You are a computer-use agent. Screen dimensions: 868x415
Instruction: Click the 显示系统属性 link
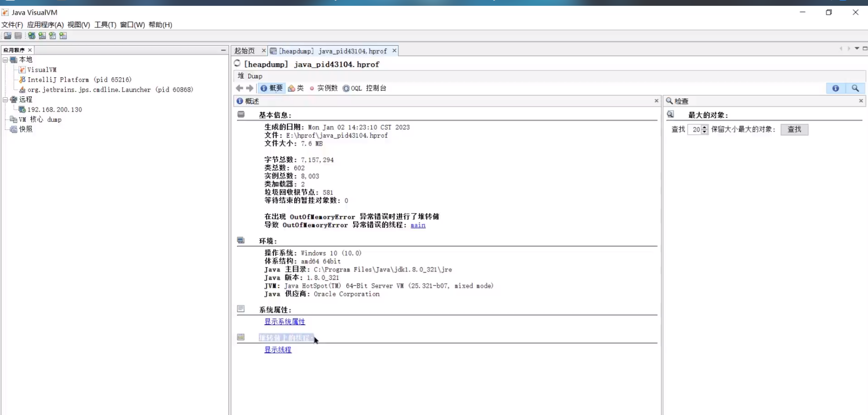(x=284, y=322)
